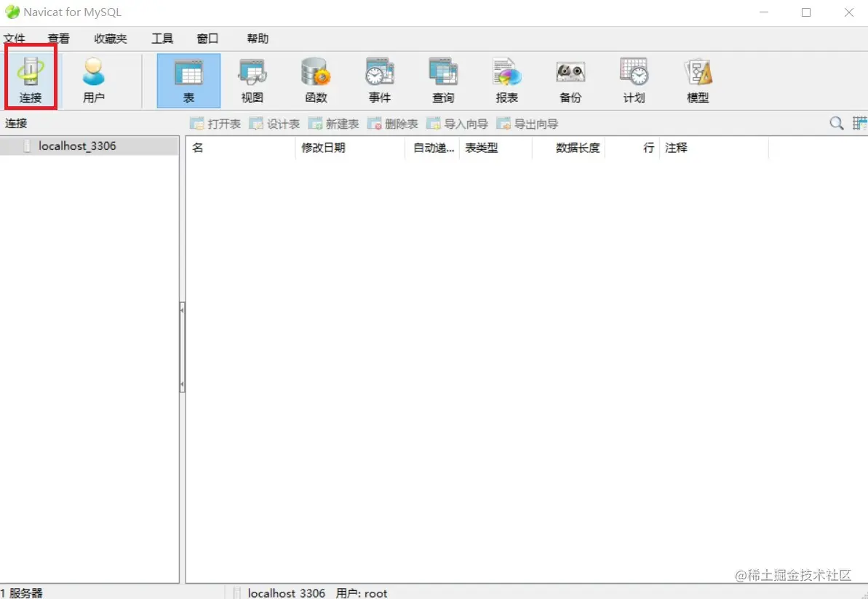Viewport: 868px width, 599px height.
Task: Open the 文件 menu
Action: [x=15, y=38]
